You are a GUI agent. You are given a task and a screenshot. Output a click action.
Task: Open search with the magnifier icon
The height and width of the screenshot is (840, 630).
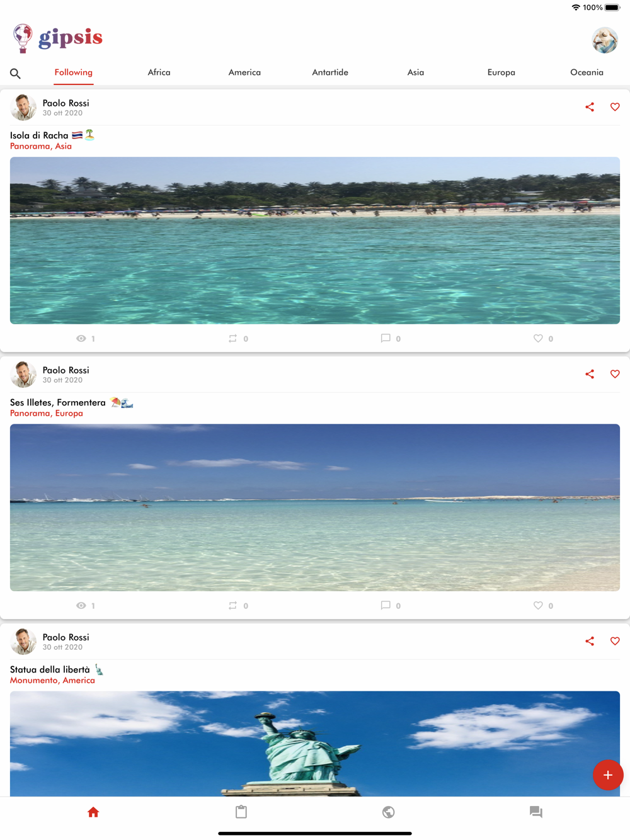point(15,74)
